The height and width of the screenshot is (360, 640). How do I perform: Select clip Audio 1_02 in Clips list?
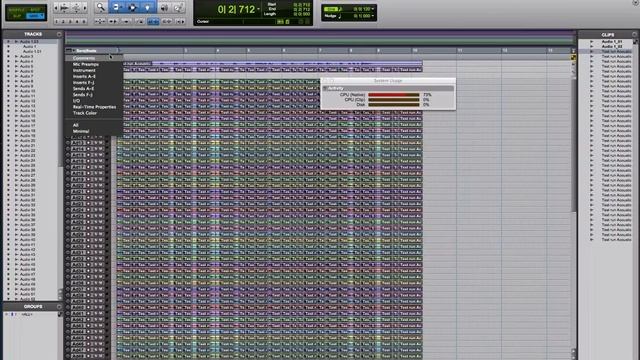(612, 47)
